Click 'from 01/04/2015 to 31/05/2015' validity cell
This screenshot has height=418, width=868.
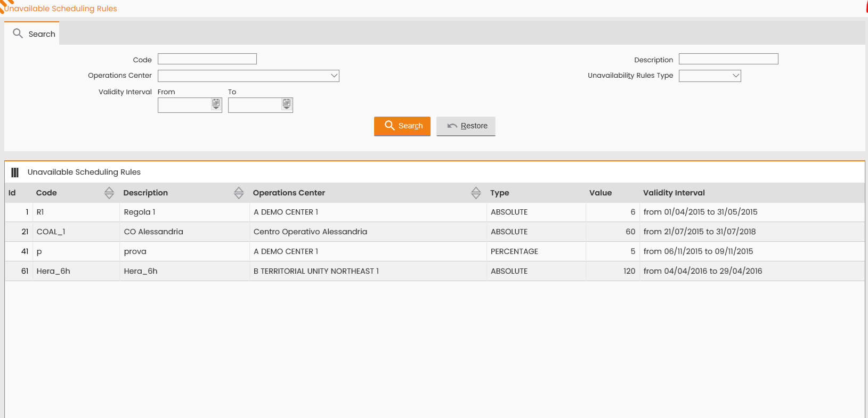[x=752, y=212]
